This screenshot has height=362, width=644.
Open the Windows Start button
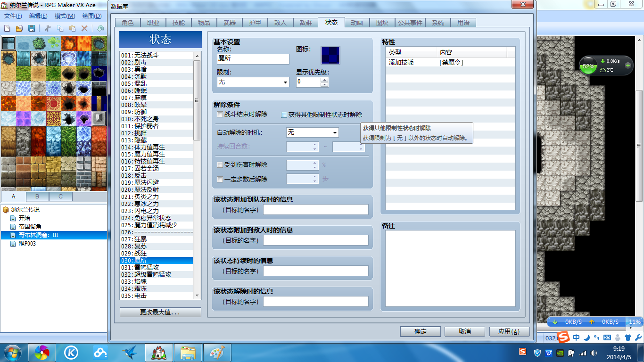[x=13, y=352]
